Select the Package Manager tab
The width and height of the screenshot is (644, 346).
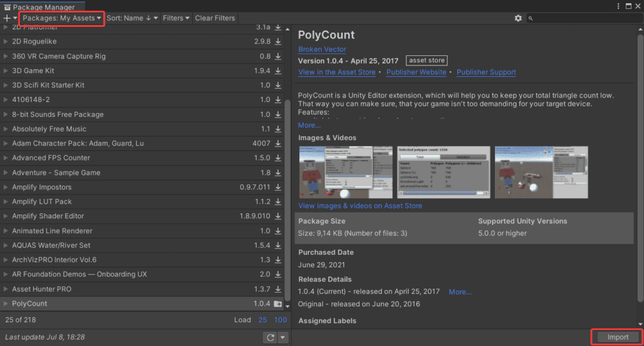43,6
